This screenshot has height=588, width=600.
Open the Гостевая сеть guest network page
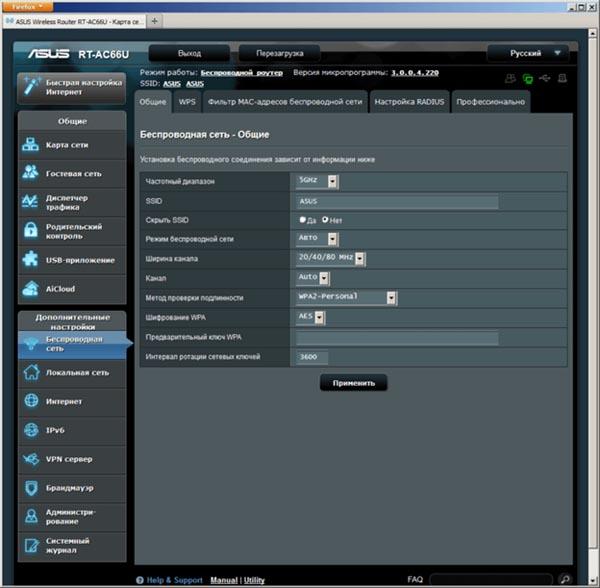(x=72, y=173)
